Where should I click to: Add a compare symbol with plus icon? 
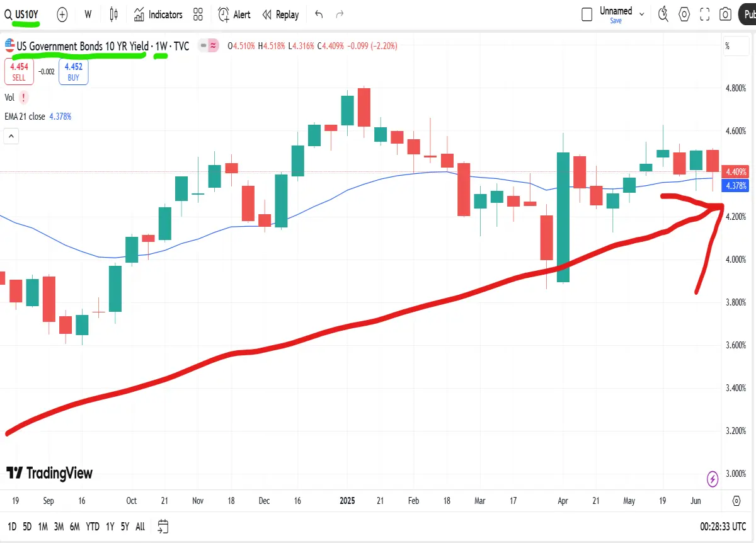coord(62,14)
